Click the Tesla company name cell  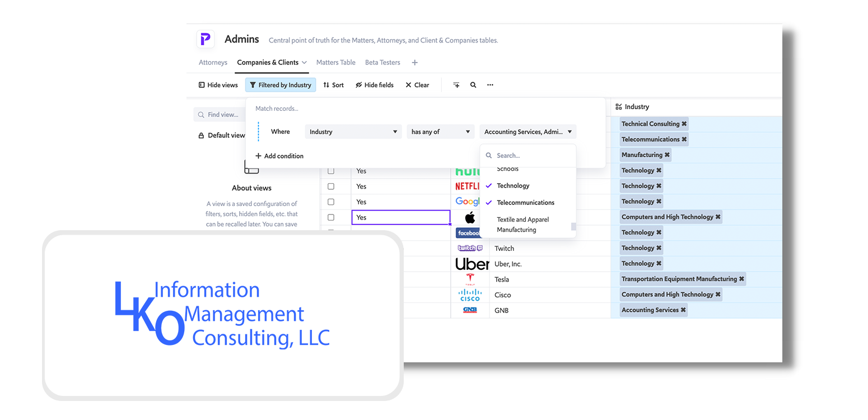(x=550, y=279)
